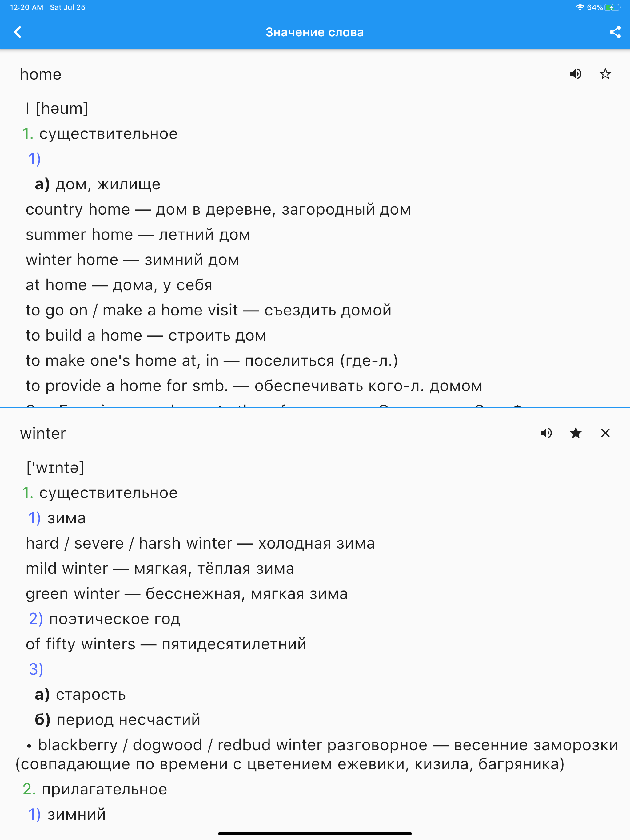Screen dimensions: 630x840
Task: Select the translation "зима"
Action: pyautogui.click(x=65, y=517)
